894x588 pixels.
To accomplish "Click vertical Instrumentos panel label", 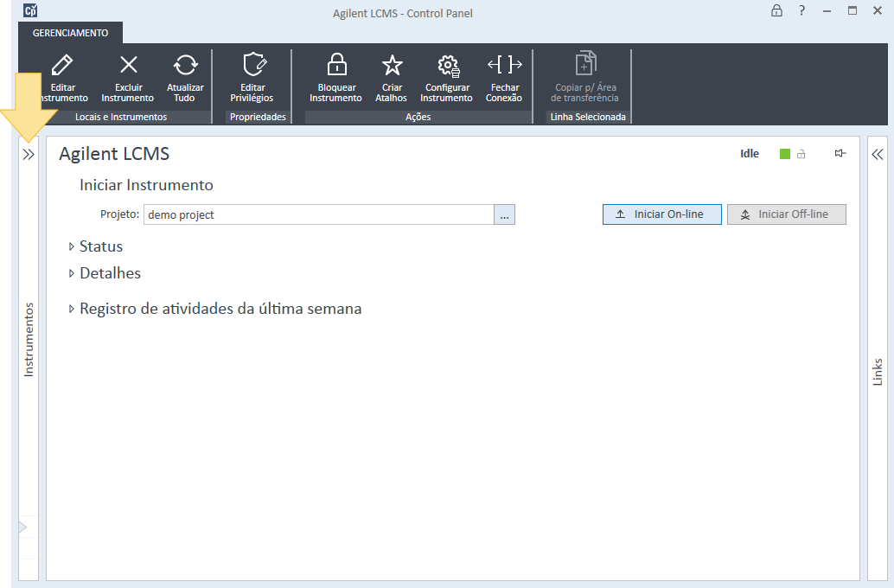I will pyautogui.click(x=29, y=339).
